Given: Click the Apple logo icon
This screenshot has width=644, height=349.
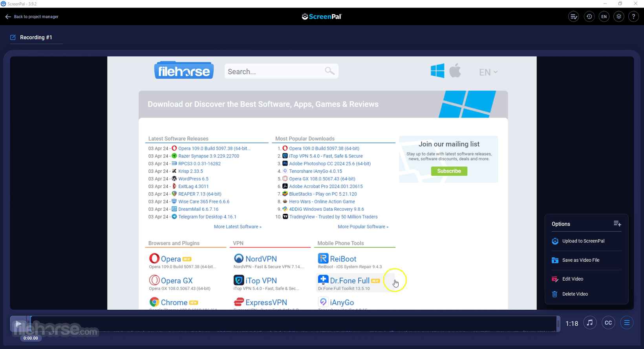Looking at the screenshot, I should click(455, 70).
